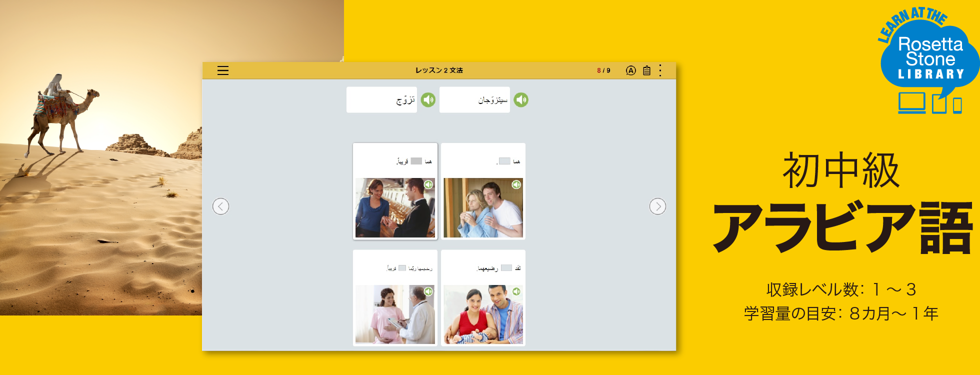The width and height of the screenshot is (980, 375).
Task: Play audio for the left answer word
Action: [x=428, y=100]
